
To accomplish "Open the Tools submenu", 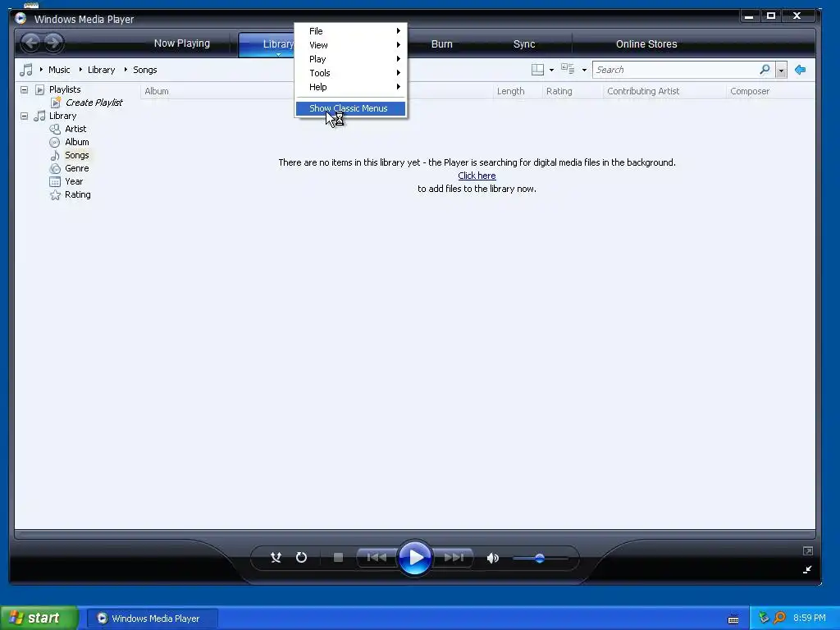I will (351, 73).
